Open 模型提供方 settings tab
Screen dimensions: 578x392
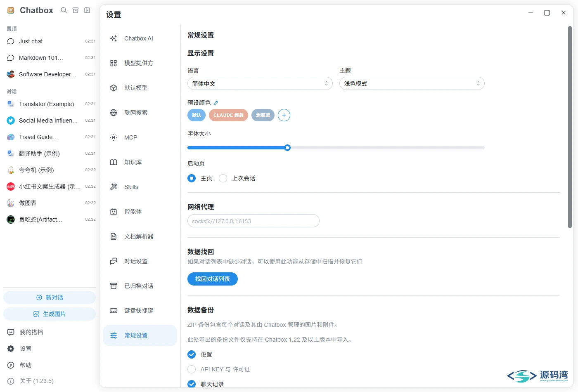click(140, 63)
